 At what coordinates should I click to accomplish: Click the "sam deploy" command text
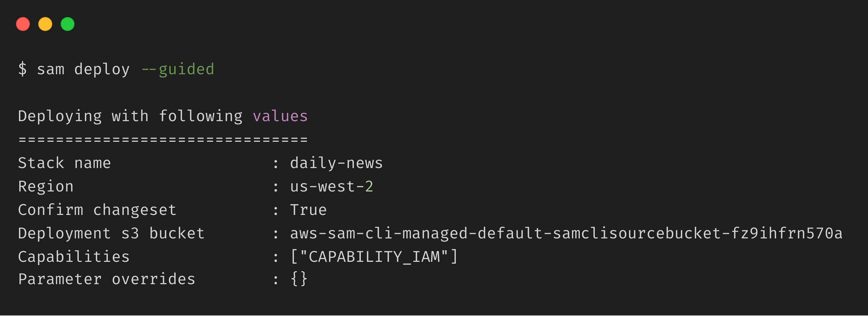tap(83, 70)
